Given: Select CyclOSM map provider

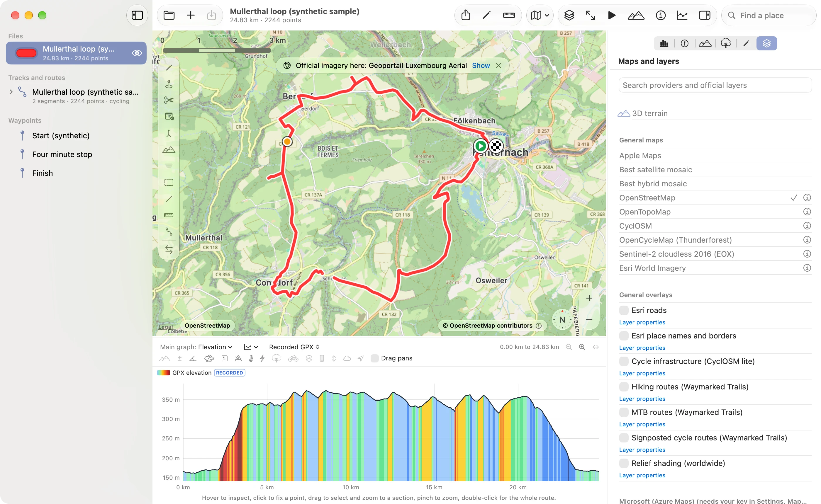Looking at the screenshot, I should (635, 226).
